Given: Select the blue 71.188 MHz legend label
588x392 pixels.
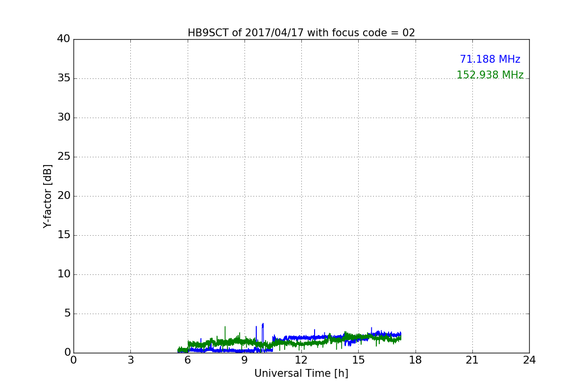Looking at the screenshot, I should pos(490,59).
